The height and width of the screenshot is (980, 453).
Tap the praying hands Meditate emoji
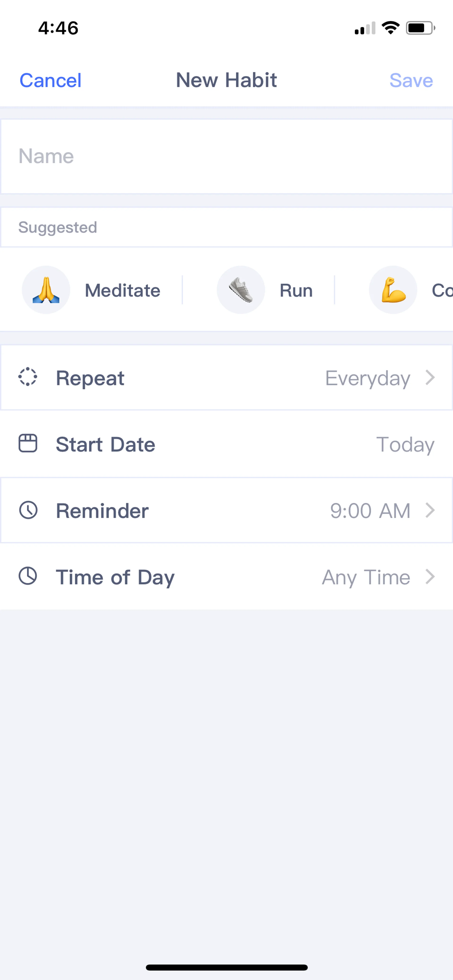pos(46,290)
